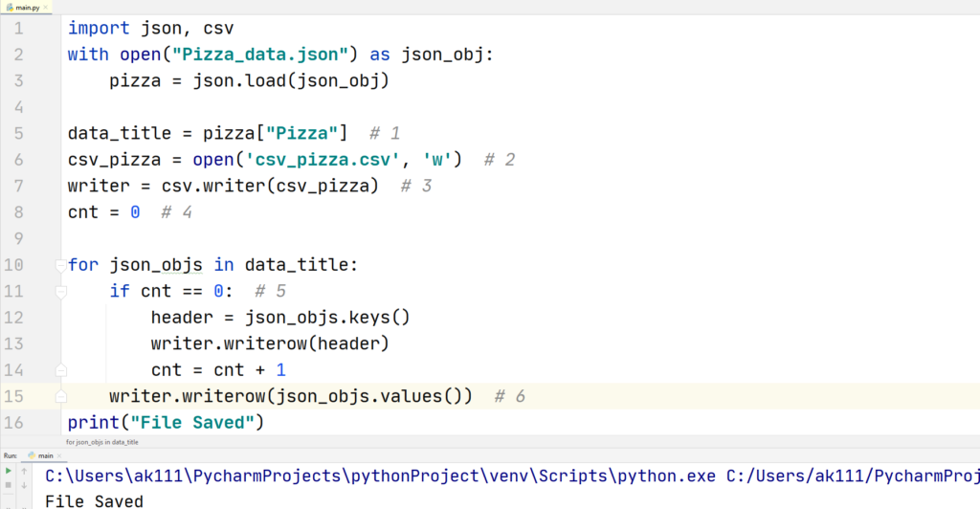The height and width of the screenshot is (509, 980).
Task: Click 'writer.writerow(json_objs.values())' on line 15
Action: click(291, 397)
